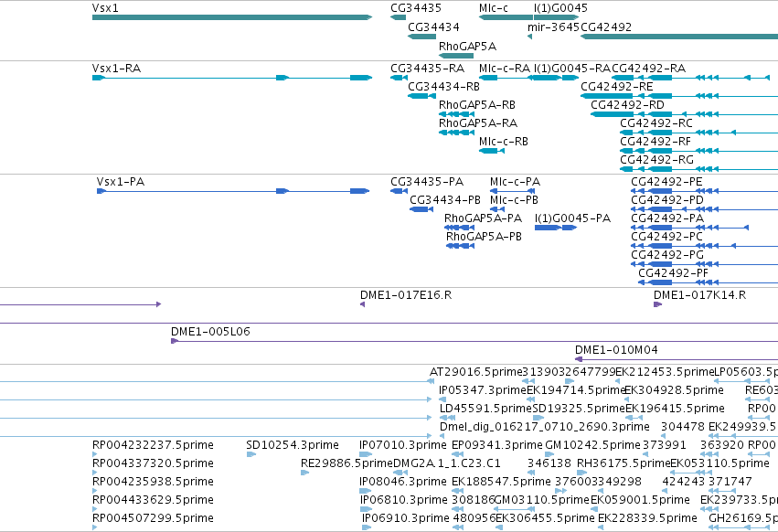Viewport: 778px width, 532px height.
Task: Click the CG42492-RF transcript label
Action: [655, 142]
